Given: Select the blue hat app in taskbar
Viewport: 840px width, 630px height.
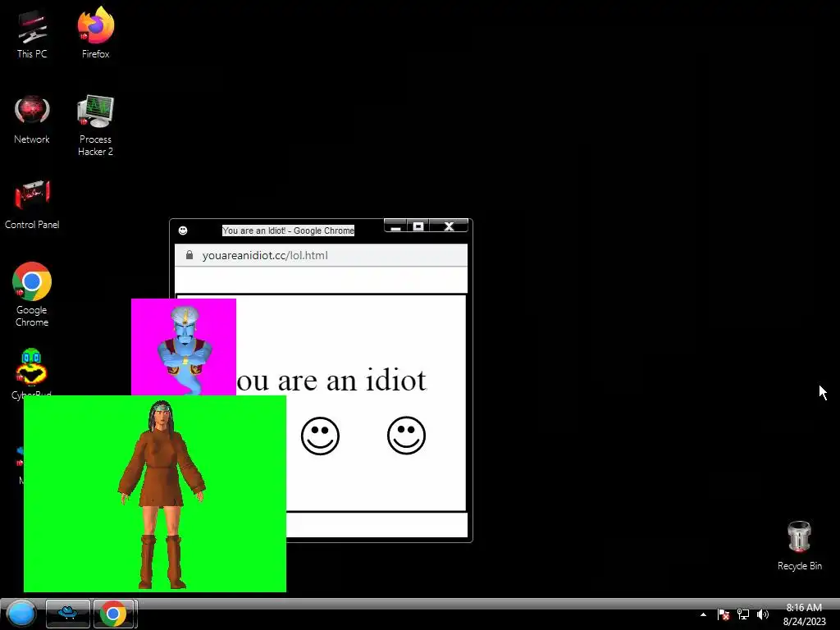Looking at the screenshot, I should click(68, 614).
